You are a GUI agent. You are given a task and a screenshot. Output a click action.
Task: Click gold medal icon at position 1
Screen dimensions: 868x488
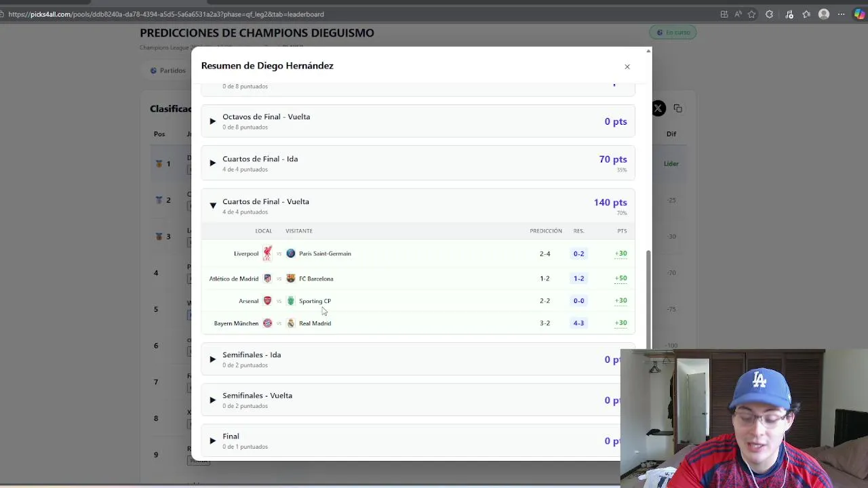pyautogui.click(x=159, y=163)
